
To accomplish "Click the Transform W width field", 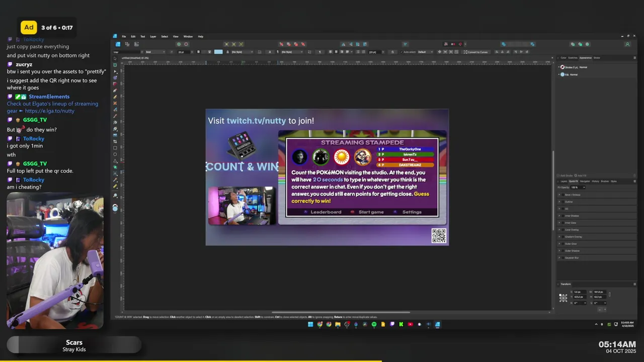I will (x=600, y=292).
